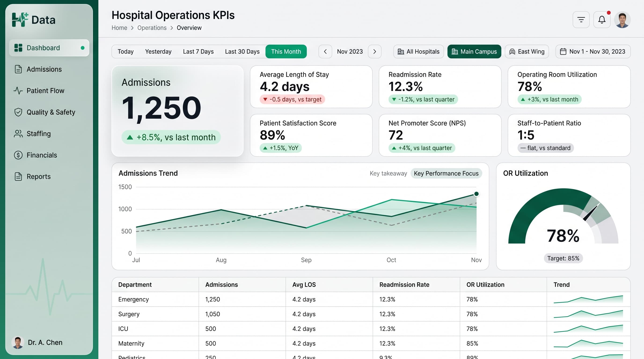
Task: Select the Last 30 Days range
Action: [242, 51]
